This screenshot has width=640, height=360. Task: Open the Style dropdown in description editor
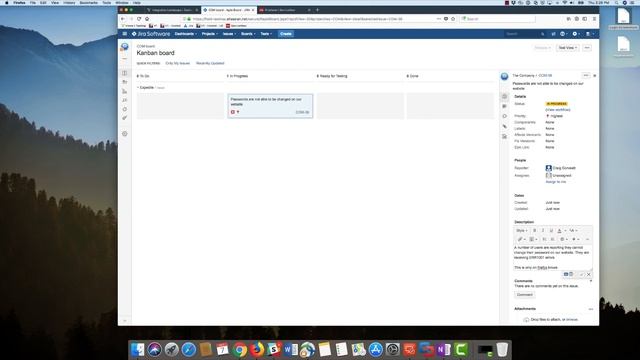pos(522,231)
